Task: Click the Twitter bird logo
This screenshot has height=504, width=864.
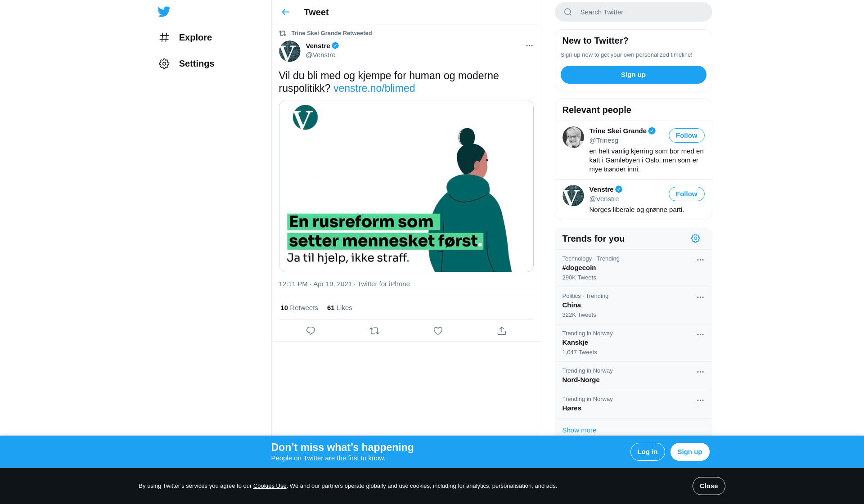Action: (x=164, y=12)
